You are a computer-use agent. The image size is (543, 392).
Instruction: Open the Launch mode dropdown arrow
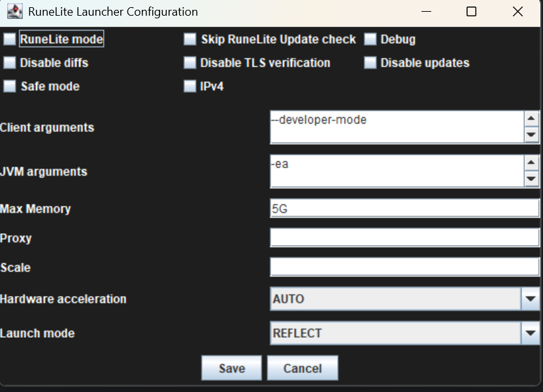click(x=531, y=333)
